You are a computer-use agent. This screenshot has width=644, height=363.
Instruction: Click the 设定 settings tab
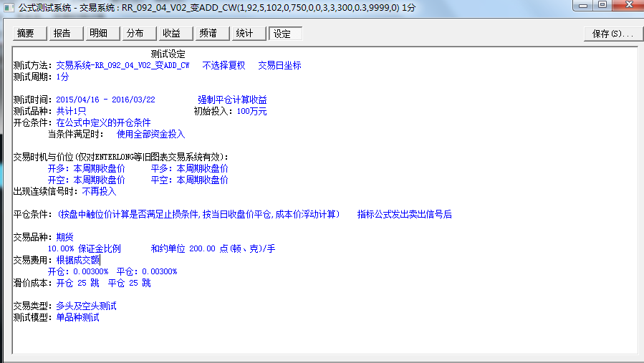(284, 34)
